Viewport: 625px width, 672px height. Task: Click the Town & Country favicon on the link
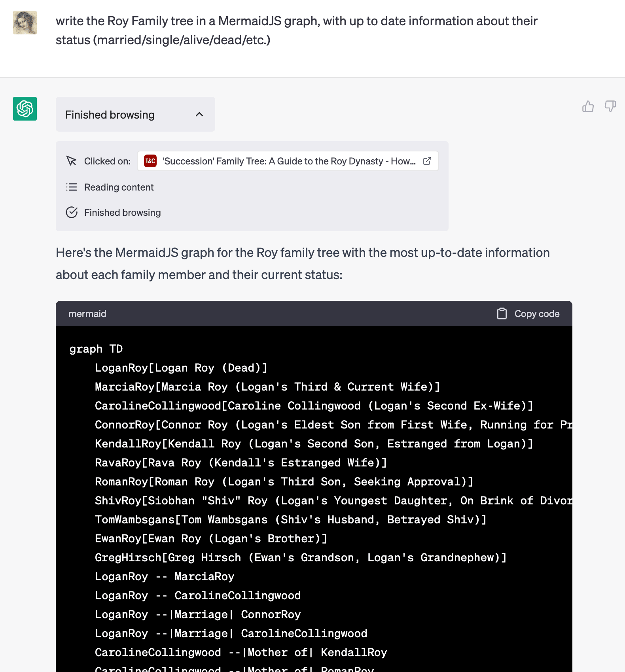click(150, 161)
